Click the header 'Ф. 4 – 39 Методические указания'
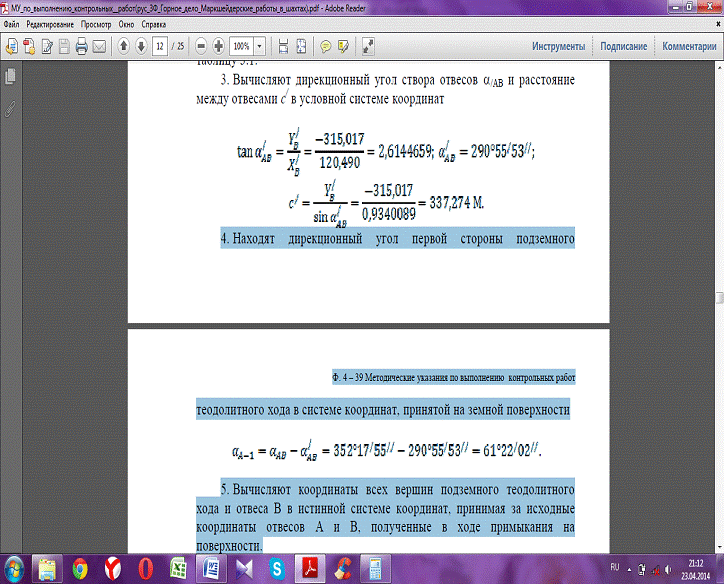Screen dimensions: 724x584 tap(453, 378)
